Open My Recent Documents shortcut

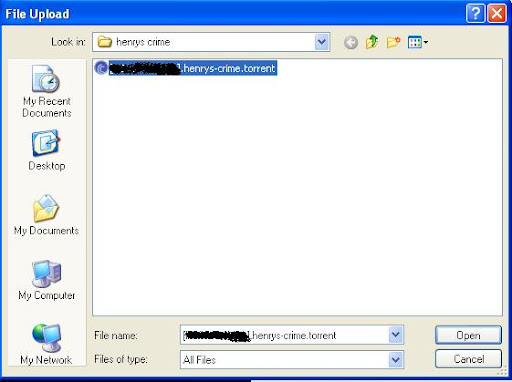(46, 91)
